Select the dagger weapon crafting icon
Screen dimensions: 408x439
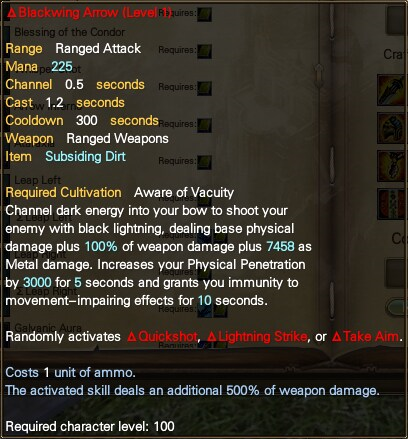pos(393,90)
